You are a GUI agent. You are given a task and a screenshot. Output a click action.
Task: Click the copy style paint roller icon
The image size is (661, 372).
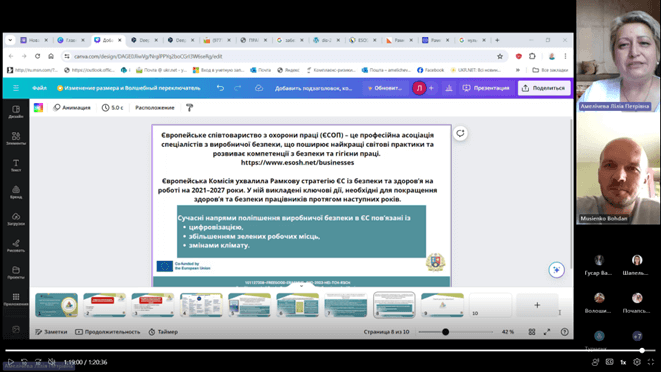[189, 108]
